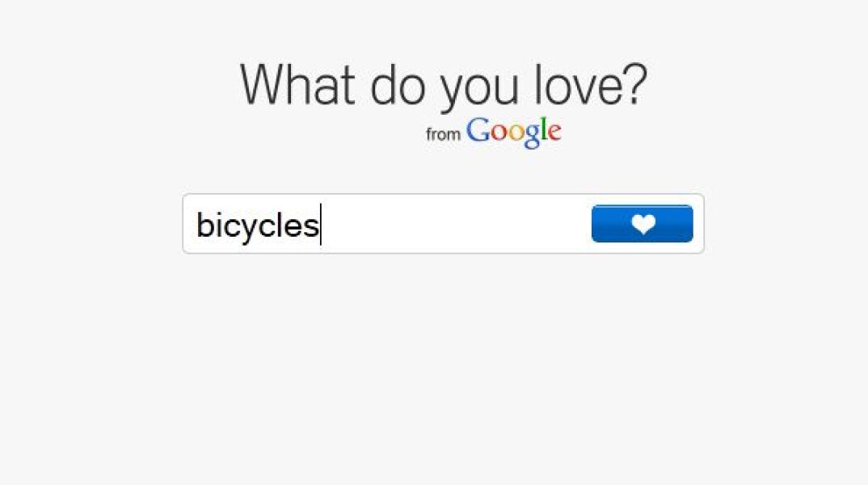Image resolution: width=868 pixels, height=485 pixels.
Task: Click the white heart icon
Action: click(643, 224)
